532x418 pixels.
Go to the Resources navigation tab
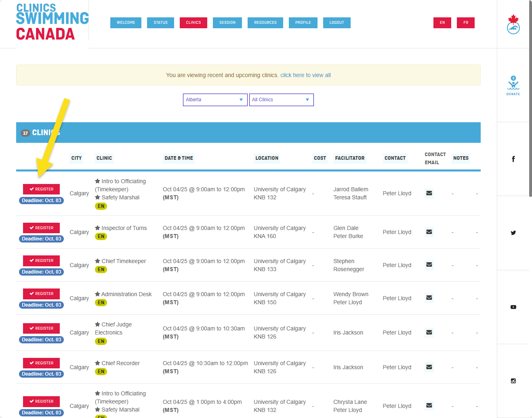(265, 23)
